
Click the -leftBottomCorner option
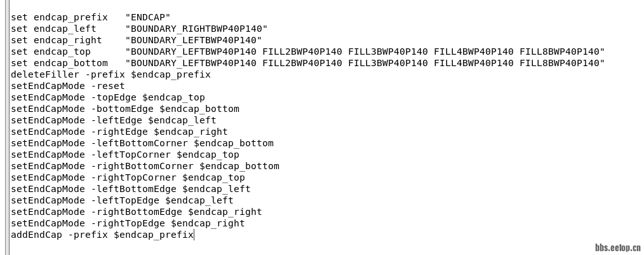tap(139, 144)
